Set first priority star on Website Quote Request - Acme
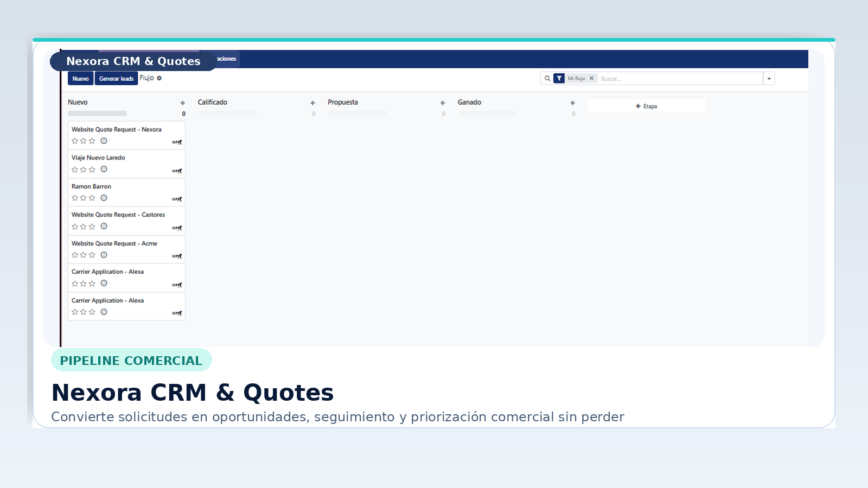Screen dimensions: 868x488 pyautogui.click(x=75, y=255)
